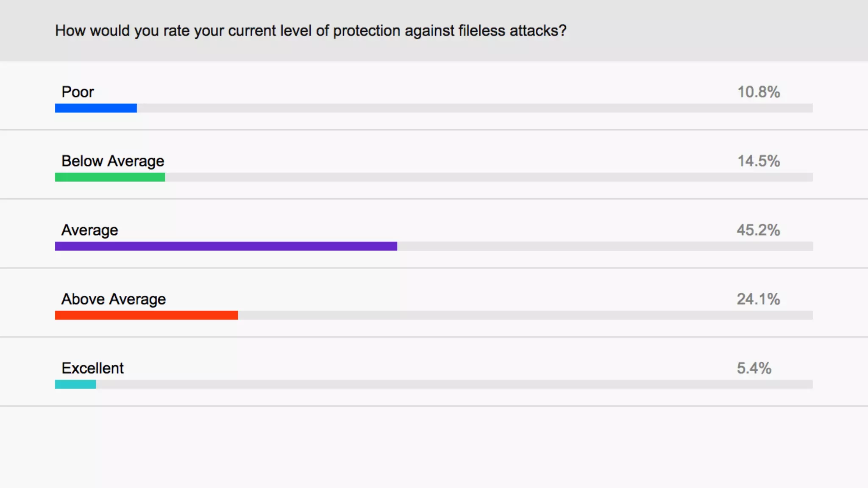Screen dimensions: 868x488
Task: Click the blue Poor progress bar
Action: coord(96,108)
